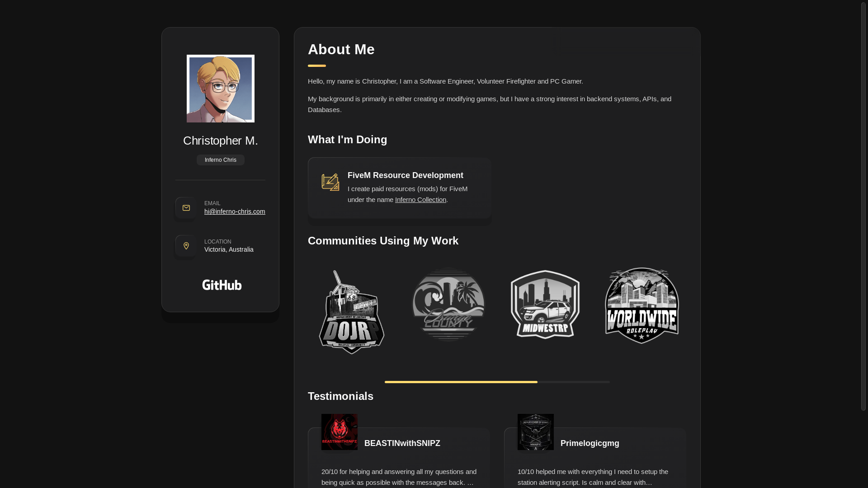Click '20/10 for helping' testimonial text
868x488 pixels.
click(399, 477)
